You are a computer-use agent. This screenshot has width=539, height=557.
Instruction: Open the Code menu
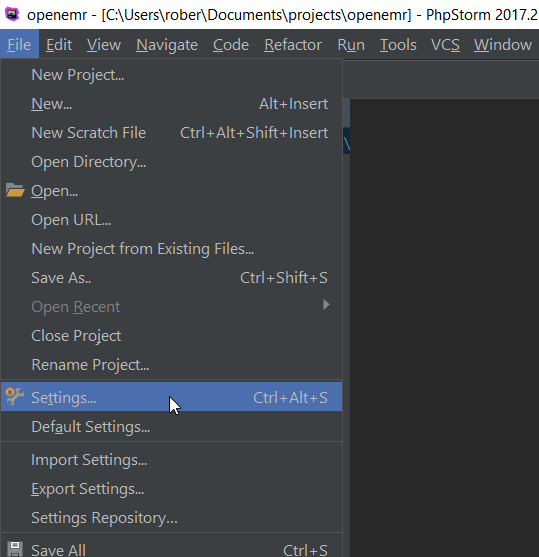point(231,45)
